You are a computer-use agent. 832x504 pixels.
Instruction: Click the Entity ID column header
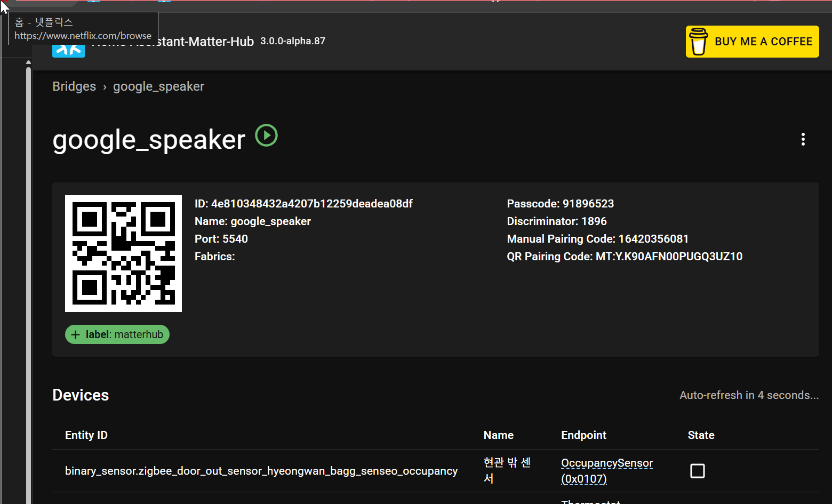(x=86, y=435)
